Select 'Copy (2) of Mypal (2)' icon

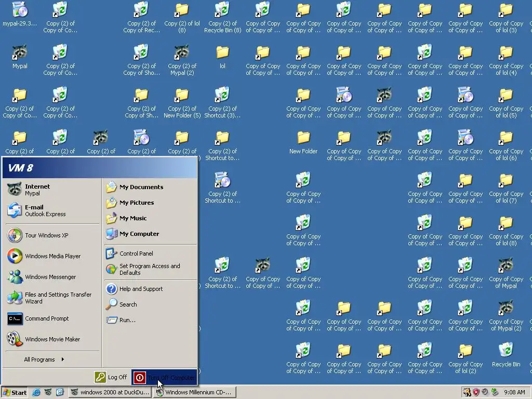182,60
